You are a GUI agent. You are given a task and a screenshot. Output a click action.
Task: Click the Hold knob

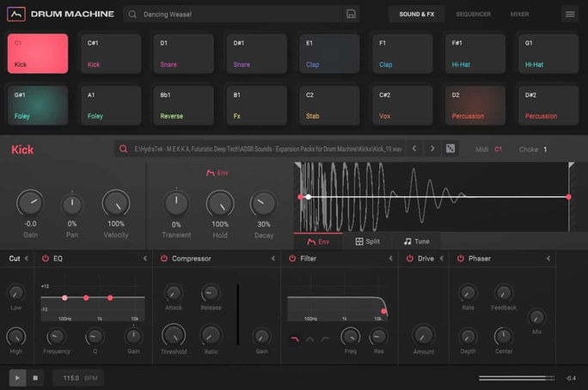pyautogui.click(x=220, y=203)
